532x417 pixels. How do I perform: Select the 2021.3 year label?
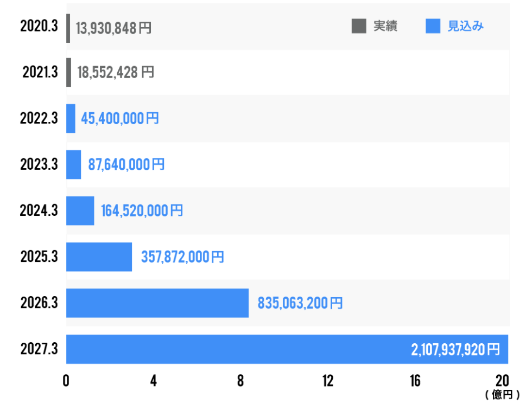pyautogui.click(x=40, y=72)
